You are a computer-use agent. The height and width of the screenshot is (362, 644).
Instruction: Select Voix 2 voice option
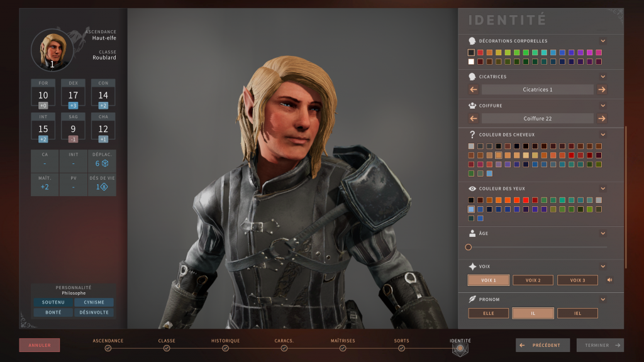(x=533, y=280)
